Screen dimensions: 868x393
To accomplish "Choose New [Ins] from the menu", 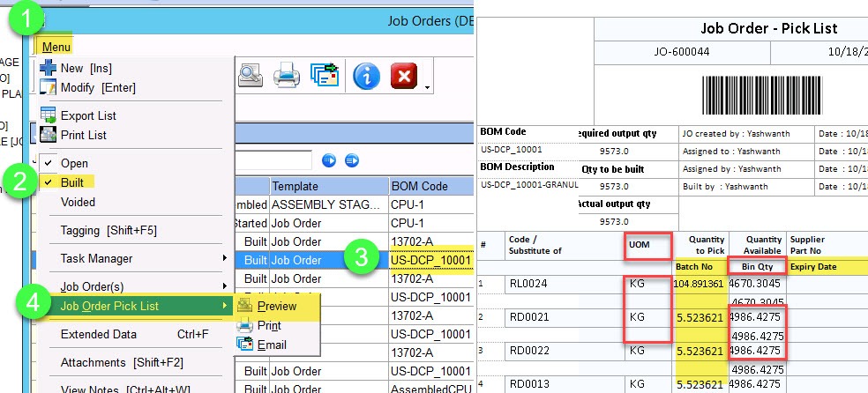I will tap(86, 68).
